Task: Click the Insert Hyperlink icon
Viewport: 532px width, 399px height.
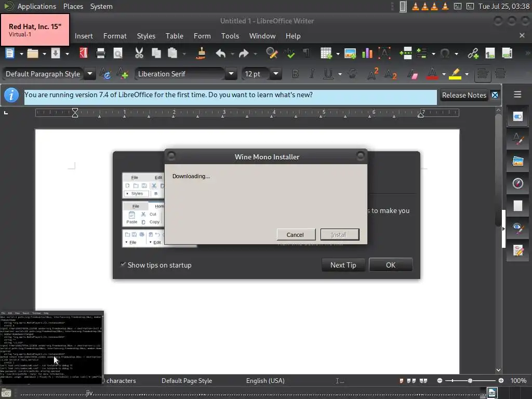Action: pyautogui.click(x=473, y=54)
